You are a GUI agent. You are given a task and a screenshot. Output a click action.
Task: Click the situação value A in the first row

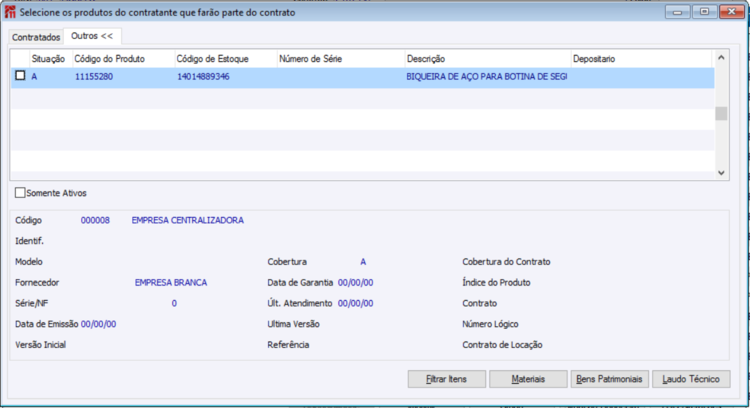pyautogui.click(x=34, y=77)
